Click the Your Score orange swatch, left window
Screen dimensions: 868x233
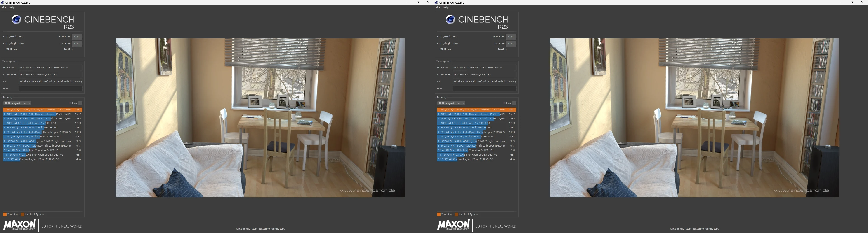(5, 214)
